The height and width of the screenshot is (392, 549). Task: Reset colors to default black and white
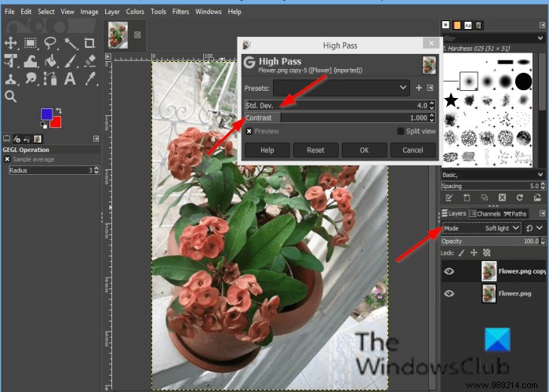(x=44, y=125)
